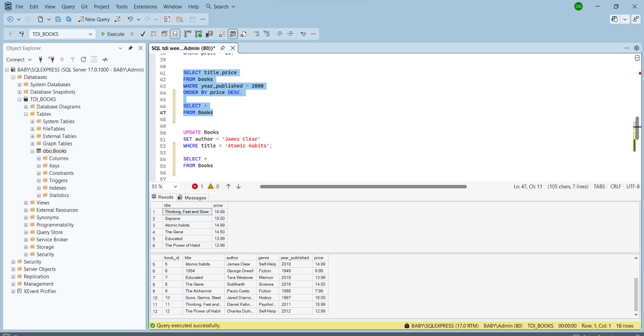Toggle the Object Explorer pin icon
This screenshot has width=644, height=336.
pyautogui.click(x=130, y=48)
